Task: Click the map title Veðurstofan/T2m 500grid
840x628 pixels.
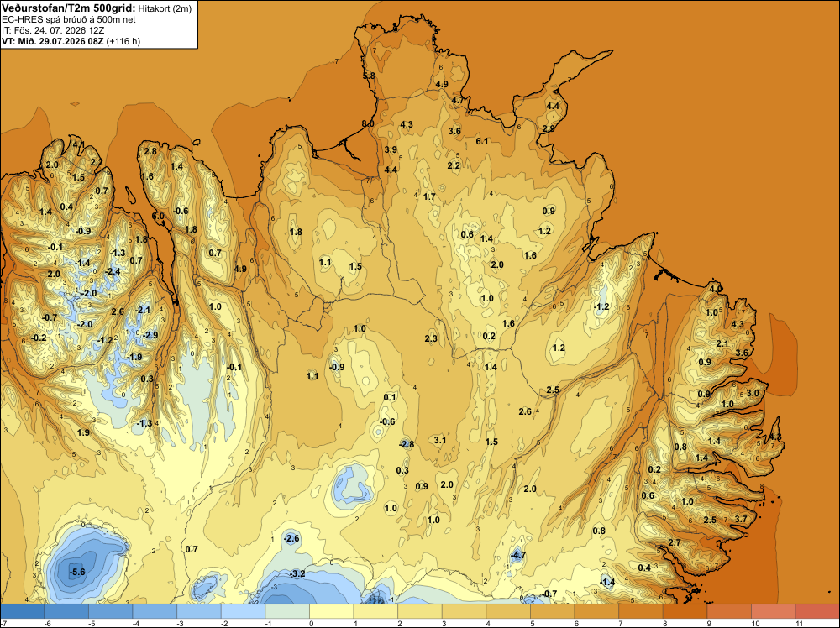Action: point(69,8)
